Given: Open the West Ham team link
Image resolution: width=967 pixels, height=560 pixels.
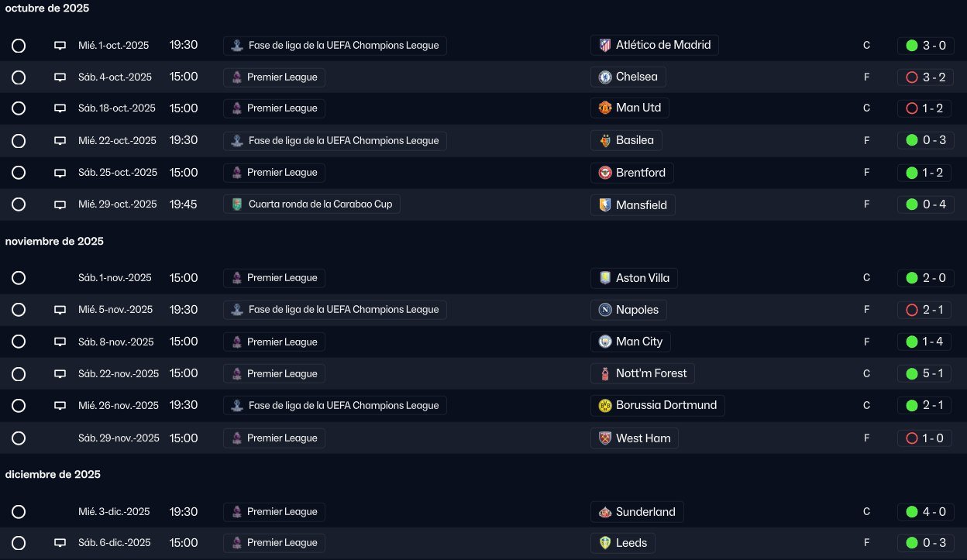Looking at the screenshot, I should [x=642, y=438].
